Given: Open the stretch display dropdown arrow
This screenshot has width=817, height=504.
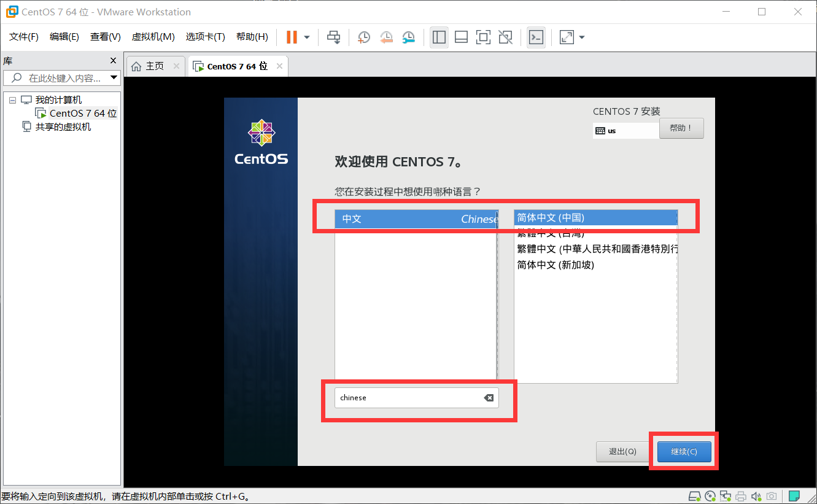Looking at the screenshot, I should point(582,37).
